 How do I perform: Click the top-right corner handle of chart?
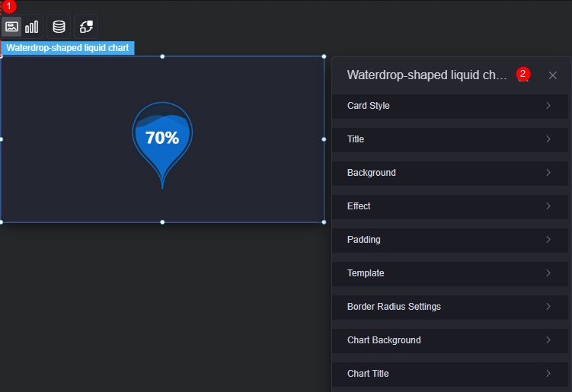[x=324, y=56]
